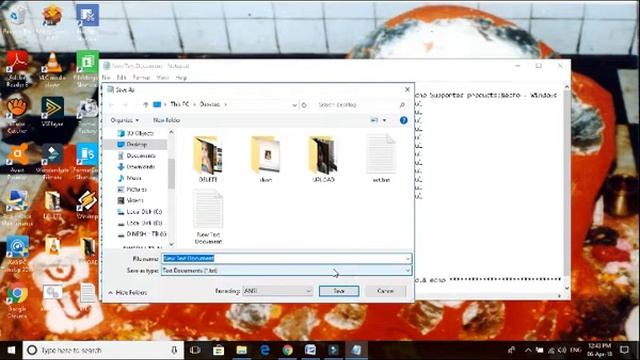This screenshot has height=360, width=640.
Task: Open the Notepad Format menu
Action: pos(142,78)
